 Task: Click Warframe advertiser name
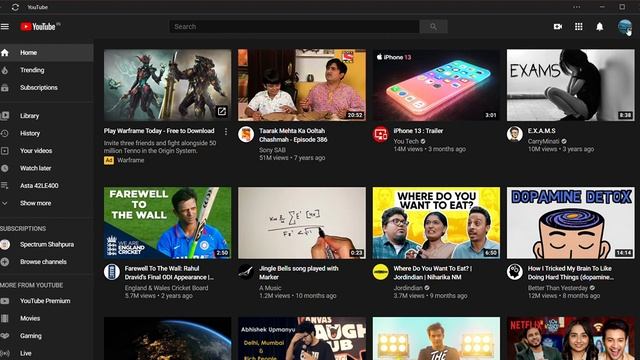click(131, 160)
